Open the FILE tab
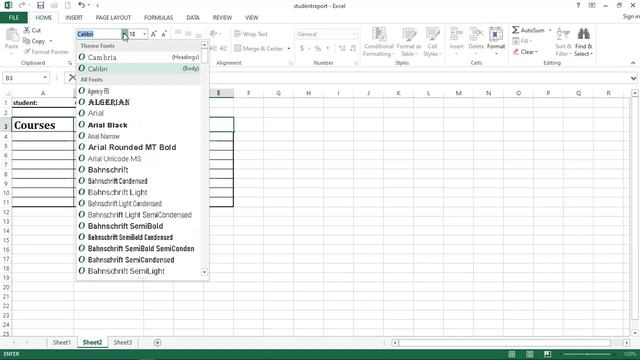640x360 pixels. click(x=13, y=18)
